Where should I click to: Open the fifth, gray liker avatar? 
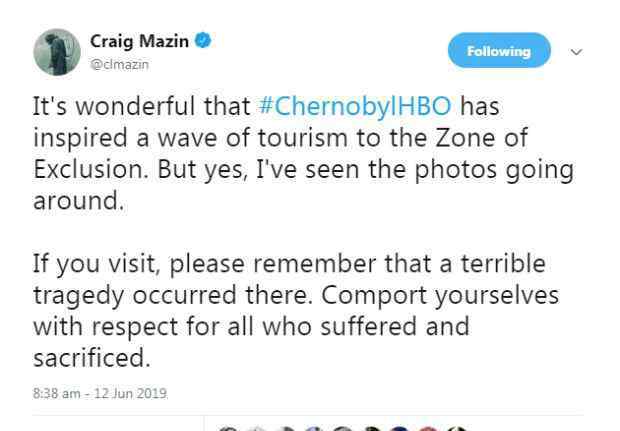pos(342,429)
